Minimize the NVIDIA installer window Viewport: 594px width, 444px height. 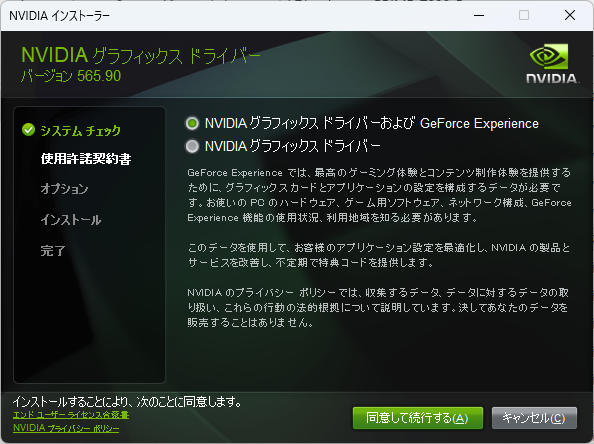479,16
